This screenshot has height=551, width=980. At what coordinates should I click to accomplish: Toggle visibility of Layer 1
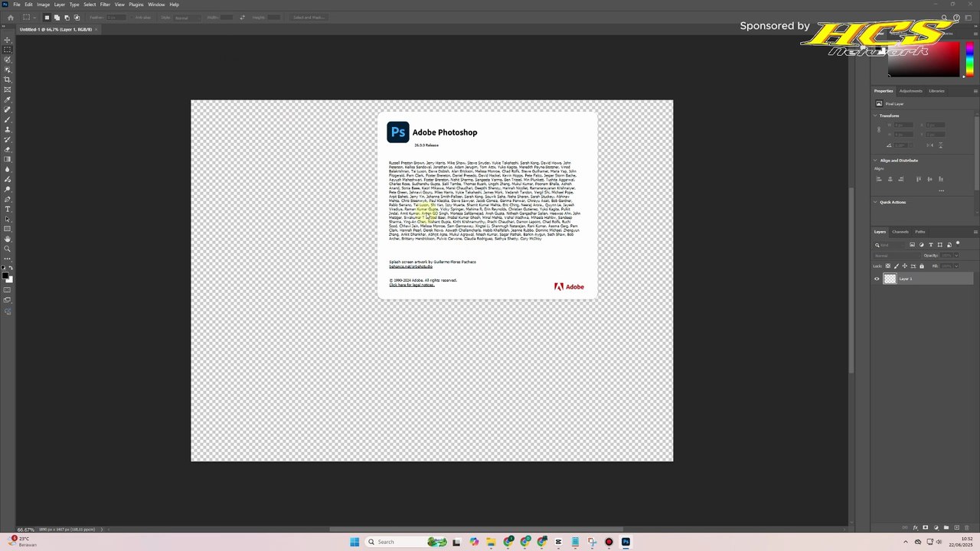[x=877, y=279]
